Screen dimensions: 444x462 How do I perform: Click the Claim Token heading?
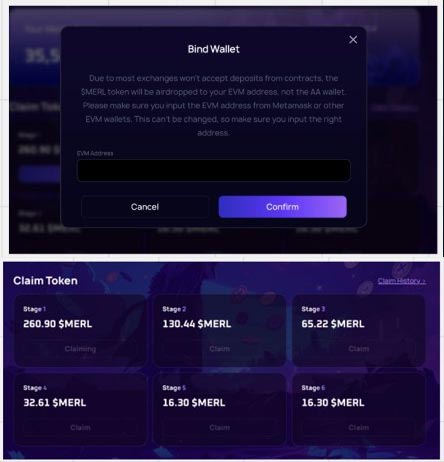[45, 281]
